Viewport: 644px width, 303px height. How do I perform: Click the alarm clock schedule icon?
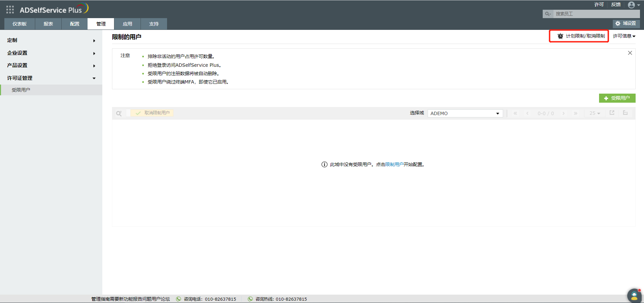(x=560, y=36)
